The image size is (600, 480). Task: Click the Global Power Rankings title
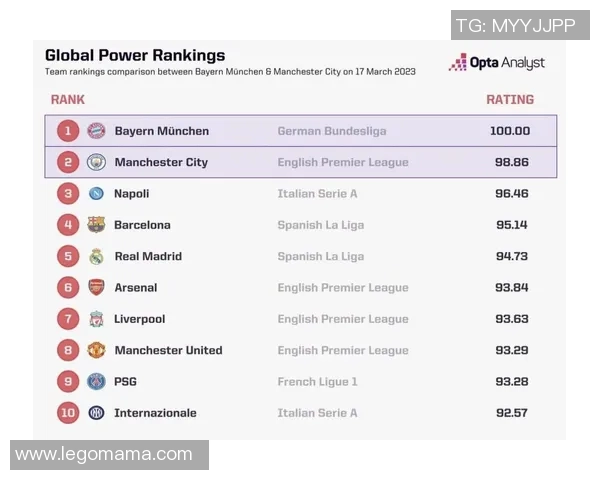[x=135, y=56]
